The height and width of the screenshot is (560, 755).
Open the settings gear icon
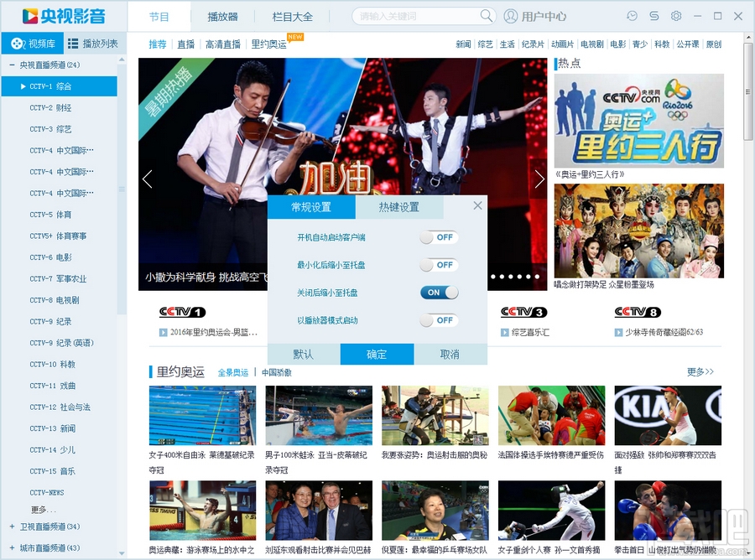point(676,16)
